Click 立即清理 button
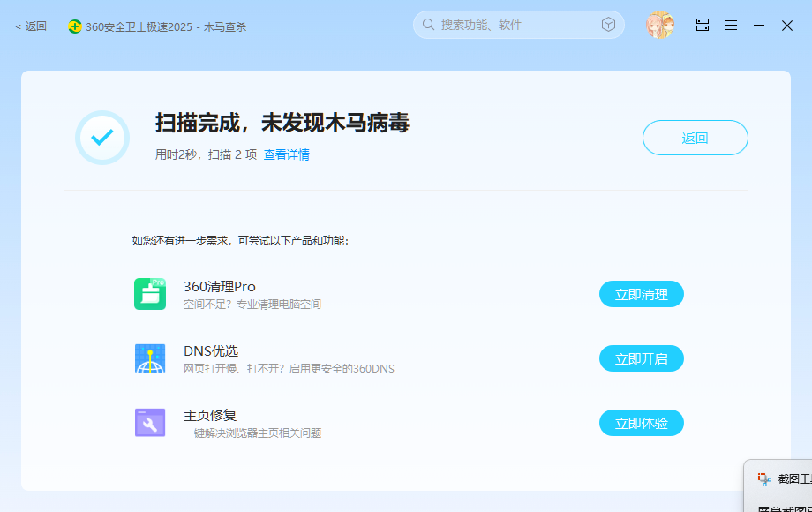Viewport: 812px width, 512px height. [642, 294]
